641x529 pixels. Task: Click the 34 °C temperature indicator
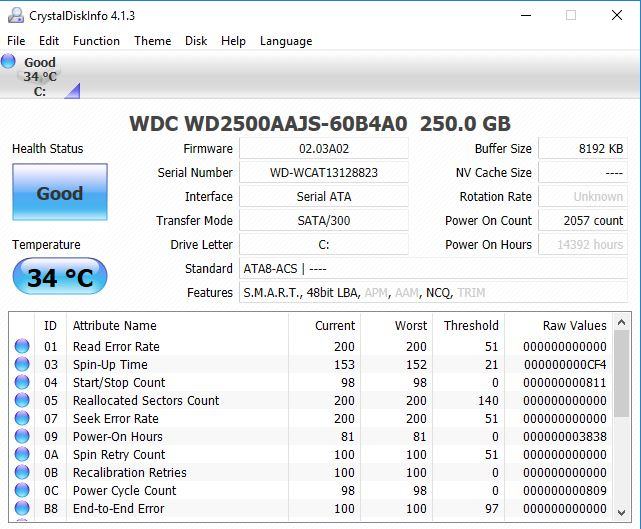click(x=60, y=276)
